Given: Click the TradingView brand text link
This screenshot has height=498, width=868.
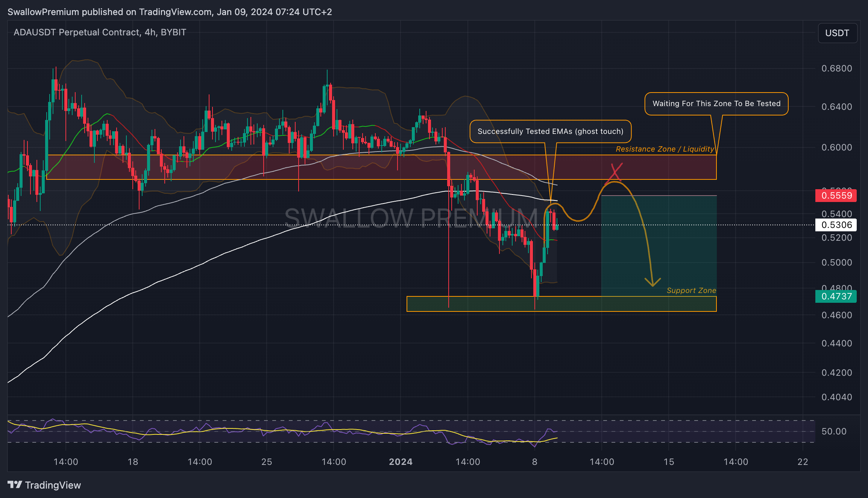Looking at the screenshot, I should pyautogui.click(x=53, y=485).
